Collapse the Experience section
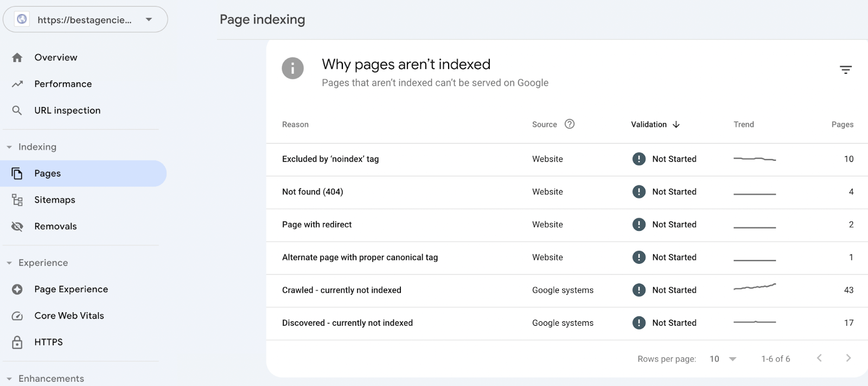The image size is (868, 386). [x=9, y=263]
